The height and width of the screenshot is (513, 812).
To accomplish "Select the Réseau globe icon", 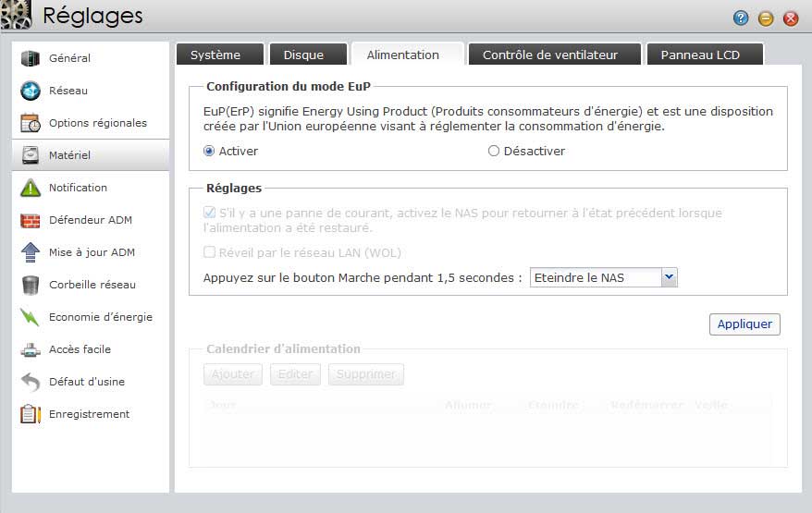I will [31, 91].
